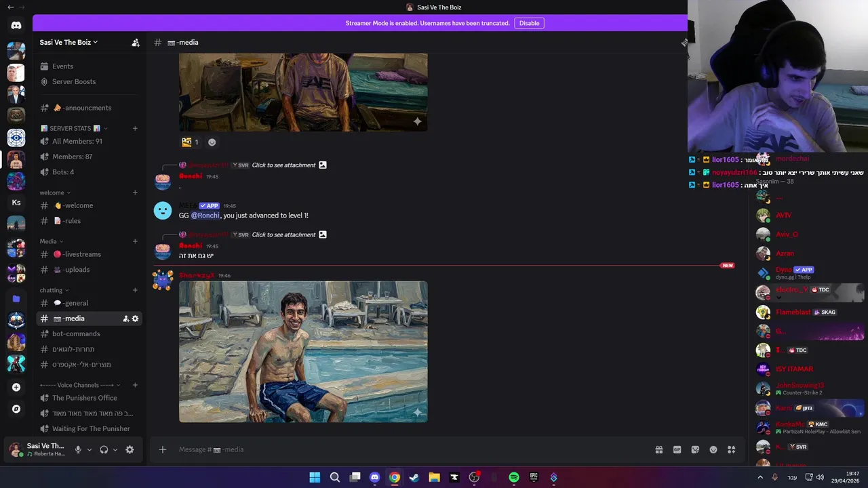
Task: Click 'Click to see attachment' above 'יש גם את זה'
Action: pos(283,235)
